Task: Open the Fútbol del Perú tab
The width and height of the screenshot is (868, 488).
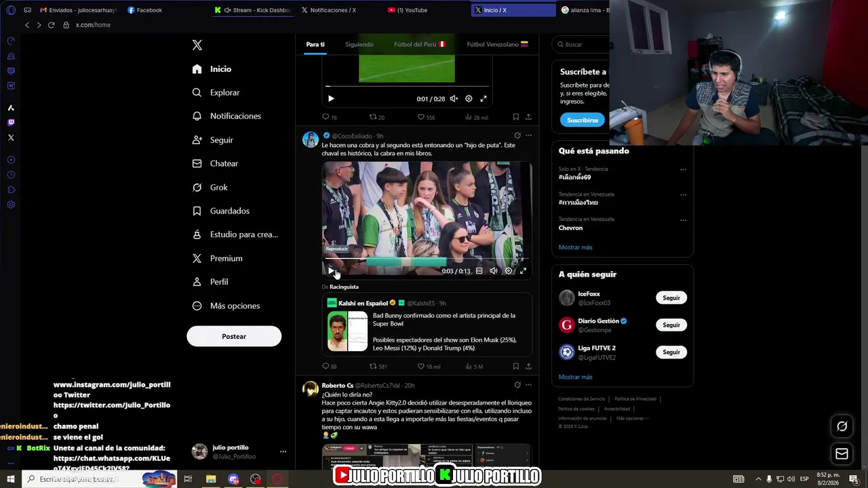Action: click(x=420, y=45)
